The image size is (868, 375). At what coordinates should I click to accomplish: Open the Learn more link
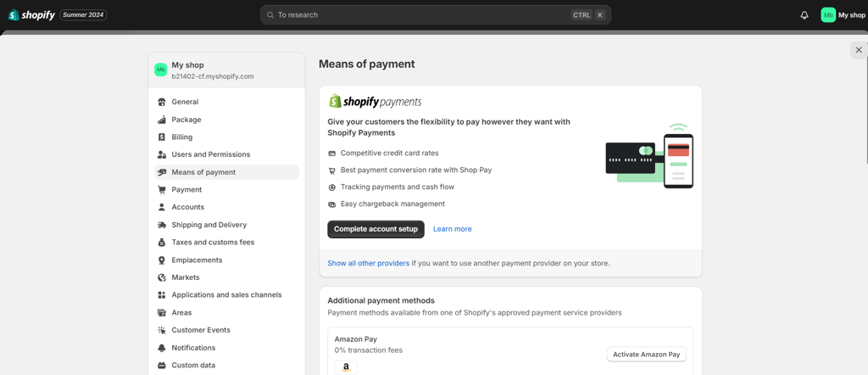click(453, 229)
